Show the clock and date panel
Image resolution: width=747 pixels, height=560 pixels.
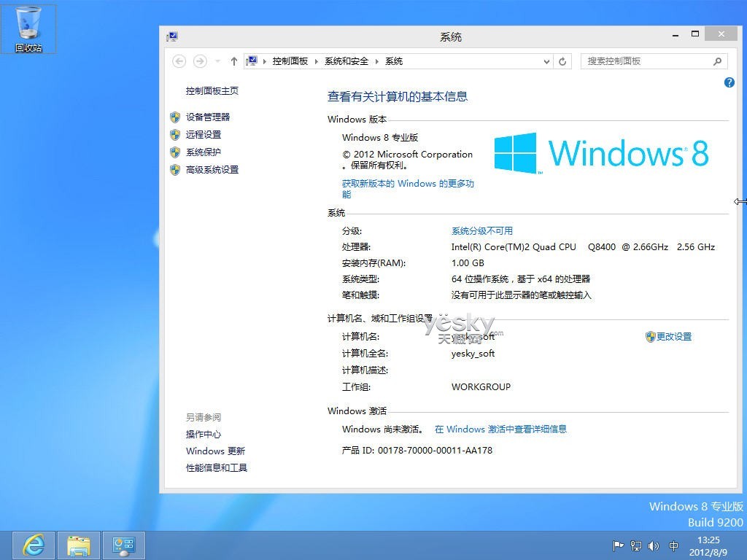[708, 546]
